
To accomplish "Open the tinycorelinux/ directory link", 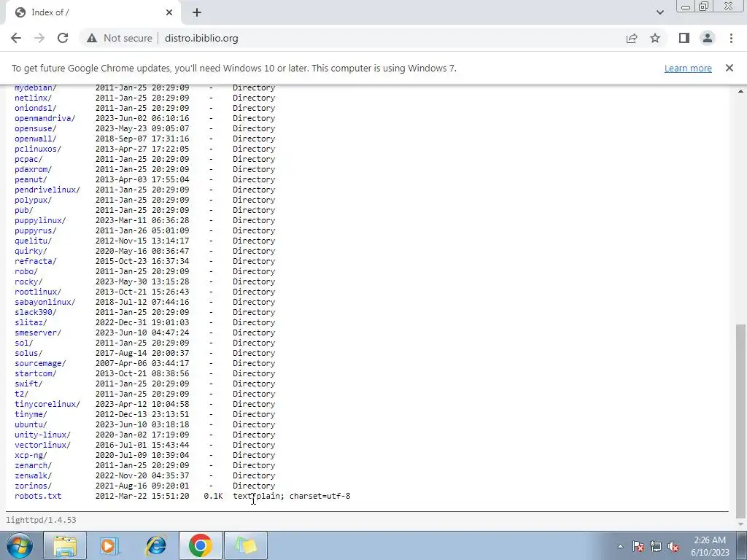I will tap(47, 404).
